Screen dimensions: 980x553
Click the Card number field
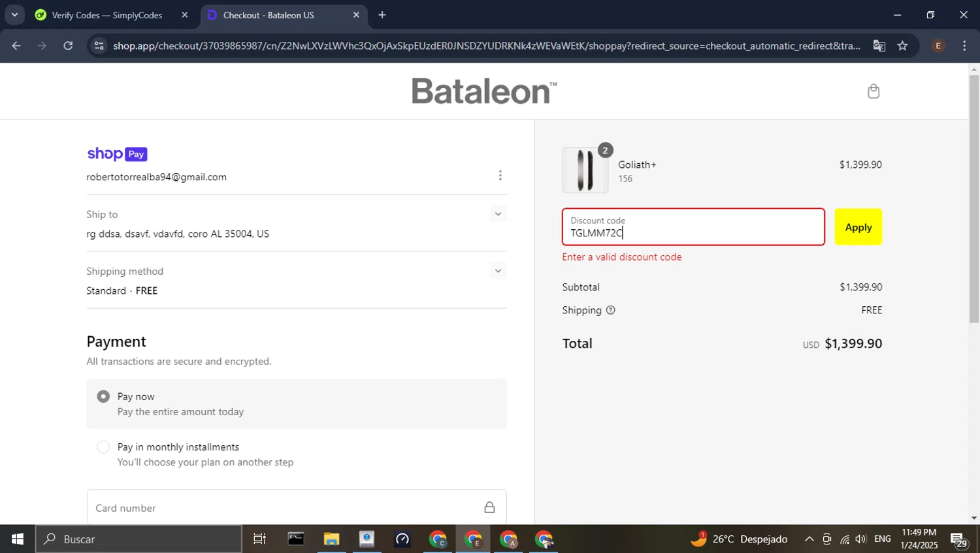[297, 507]
